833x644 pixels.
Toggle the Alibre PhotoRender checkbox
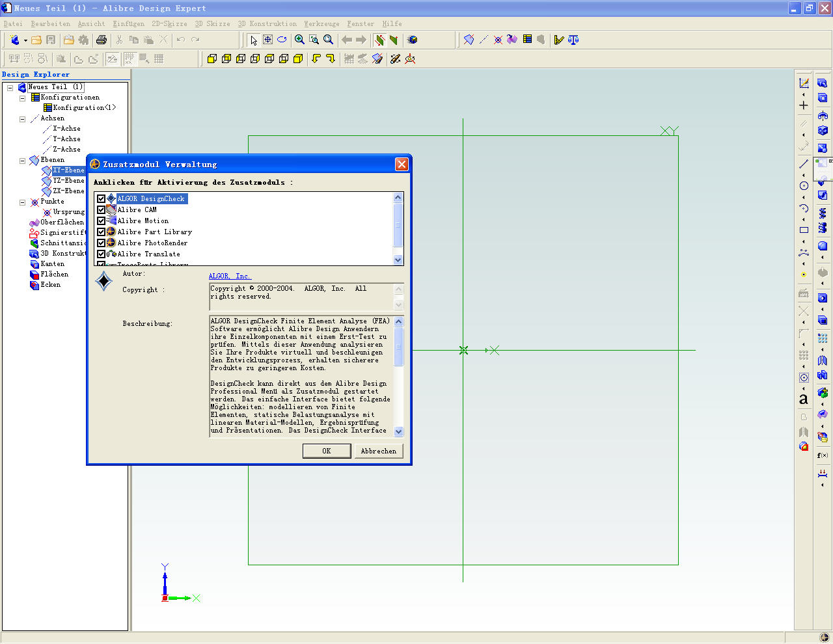pos(101,243)
